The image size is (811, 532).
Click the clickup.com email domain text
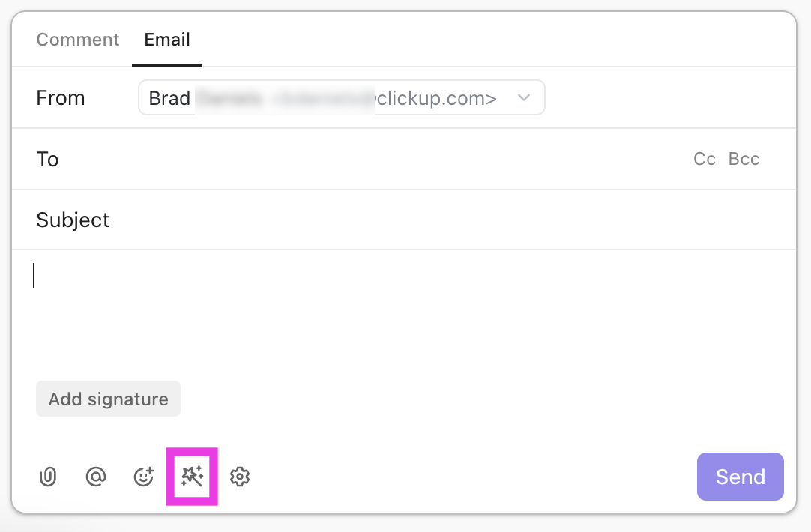[x=436, y=99]
